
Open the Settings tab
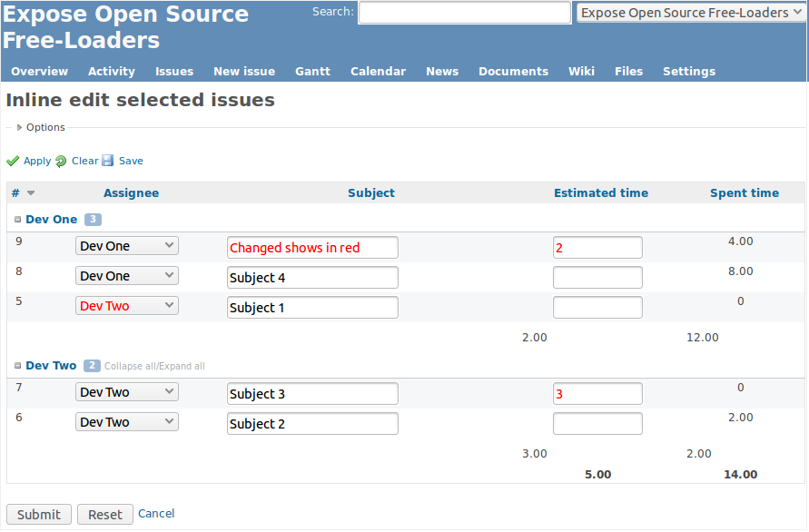[x=689, y=71]
